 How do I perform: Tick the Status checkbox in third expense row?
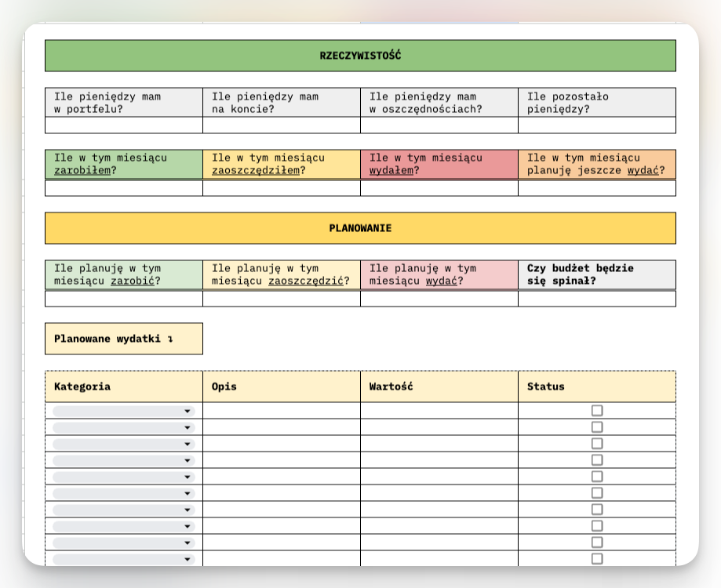(597, 443)
